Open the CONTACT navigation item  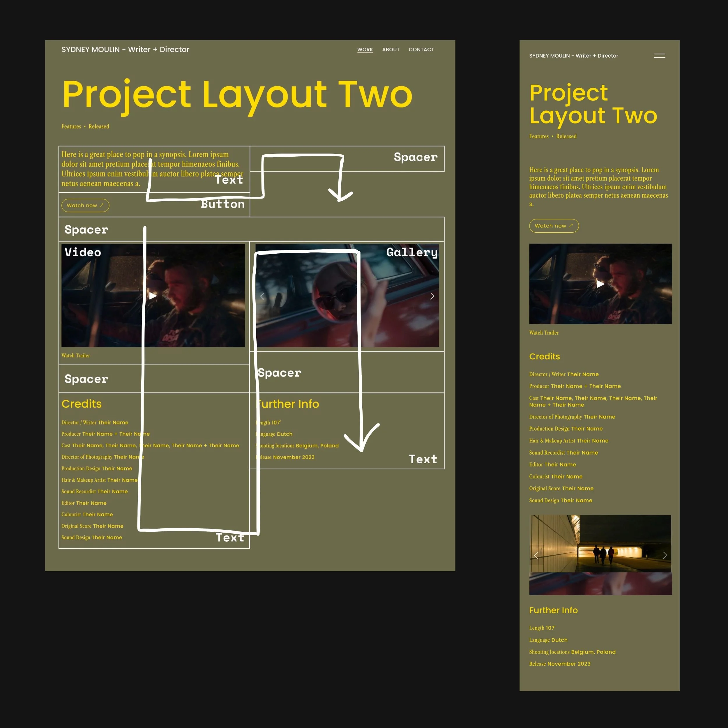[x=421, y=50]
